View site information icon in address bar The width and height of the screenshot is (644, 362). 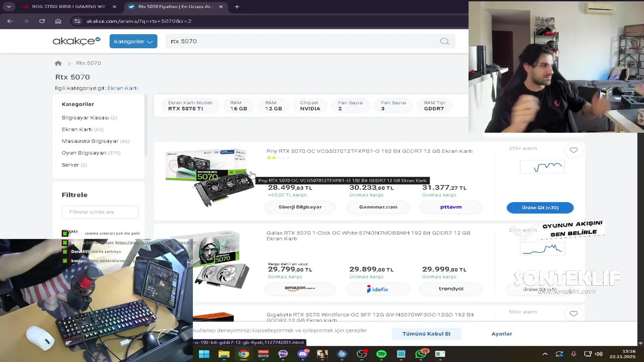pos(76,21)
